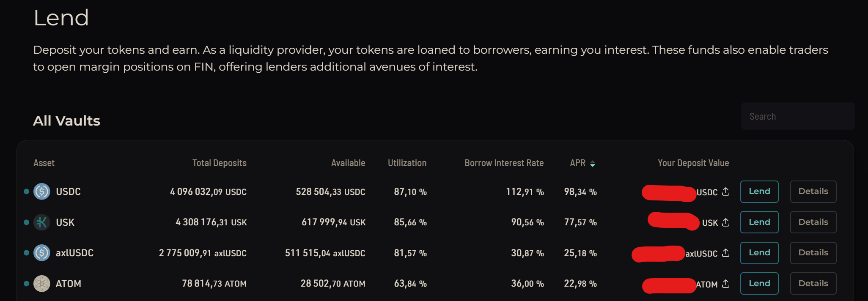868x301 pixels.
Task: Click withdraw icon beside USDC deposit value
Action: tap(726, 192)
